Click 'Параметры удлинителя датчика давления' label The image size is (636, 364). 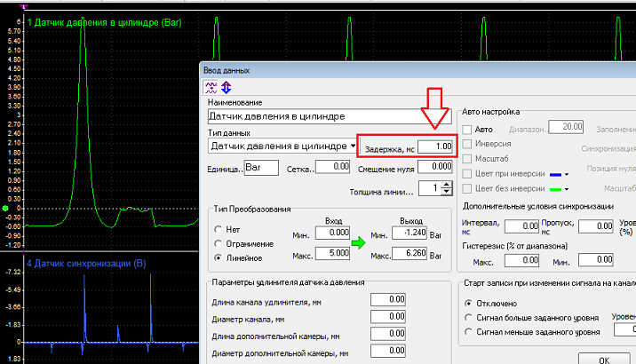tap(288, 282)
